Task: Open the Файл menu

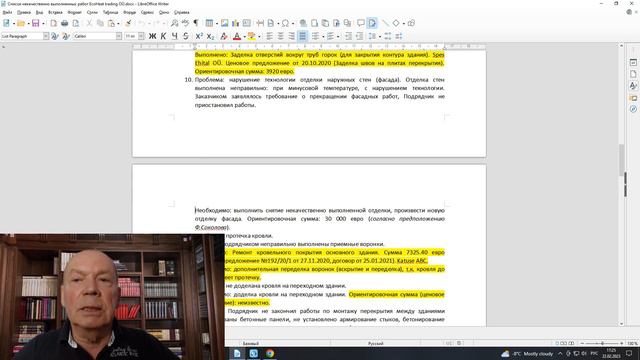Action: pos(7,13)
